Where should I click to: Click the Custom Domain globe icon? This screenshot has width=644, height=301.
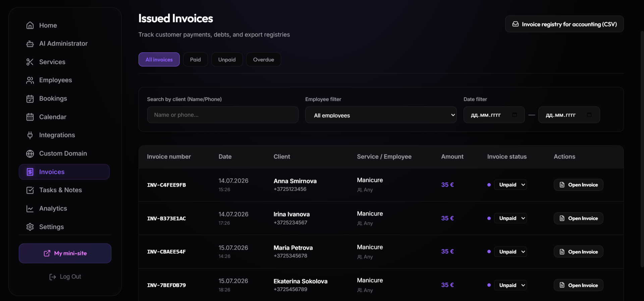[x=30, y=154]
